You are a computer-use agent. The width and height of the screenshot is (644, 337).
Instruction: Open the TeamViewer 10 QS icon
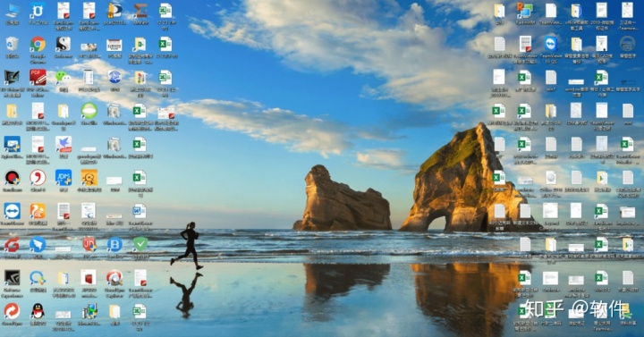[550, 44]
